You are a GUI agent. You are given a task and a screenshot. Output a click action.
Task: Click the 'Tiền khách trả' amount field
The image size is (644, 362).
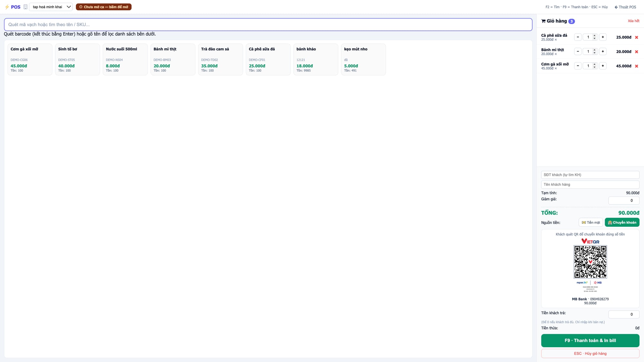coord(624,314)
